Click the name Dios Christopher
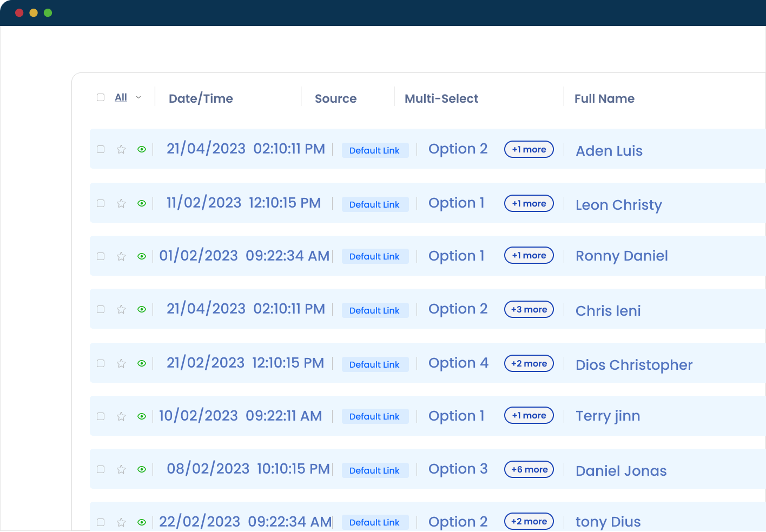Image resolution: width=766 pixels, height=532 pixels. (634, 365)
